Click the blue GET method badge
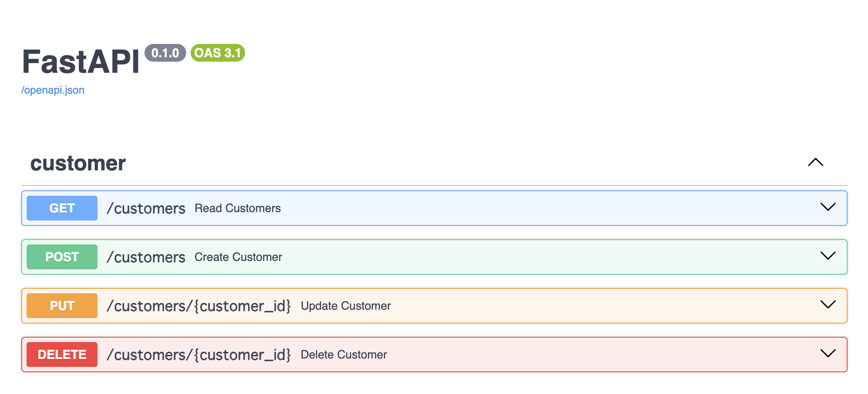 [62, 208]
